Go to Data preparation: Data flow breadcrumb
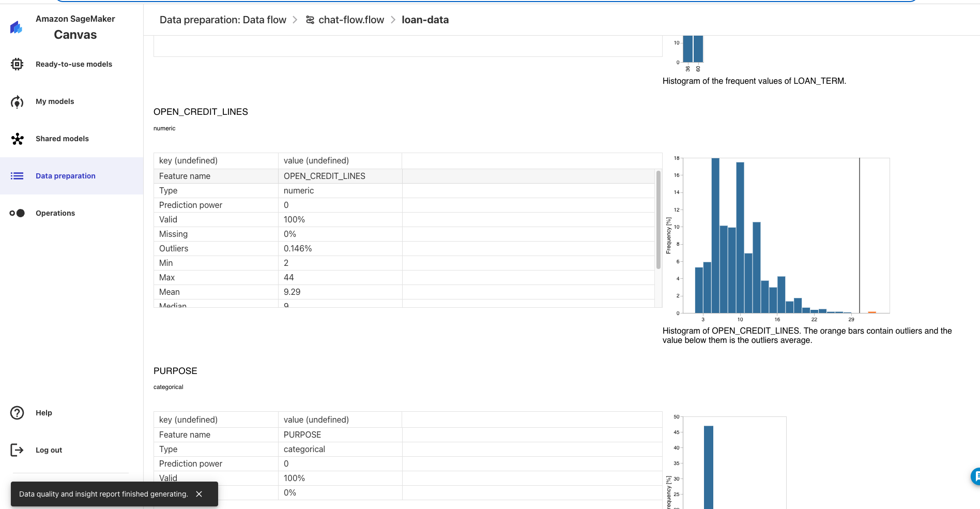The height and width of the screenshot is (509, 980). (x=223, y=20)
